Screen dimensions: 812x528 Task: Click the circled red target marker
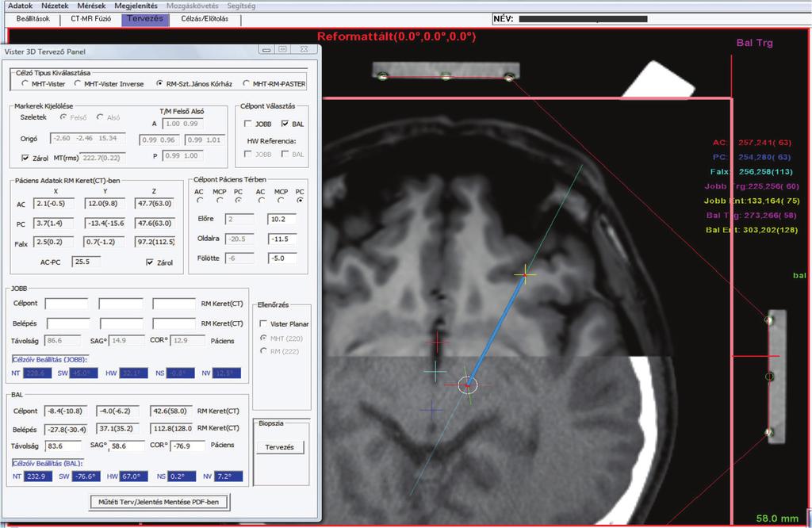coord(467,385)
